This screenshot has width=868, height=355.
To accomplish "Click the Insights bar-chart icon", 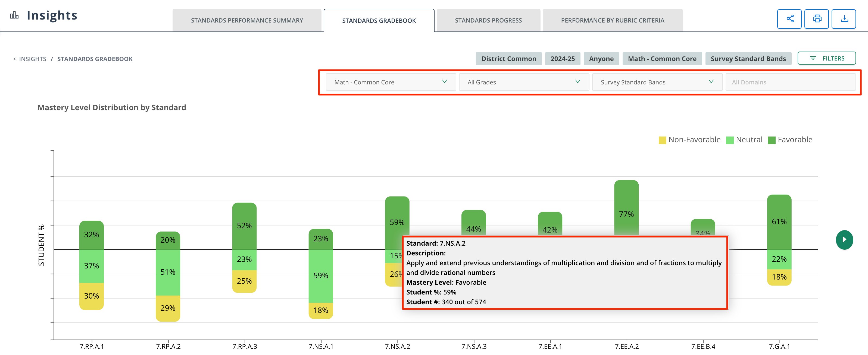I will pos(14,15).
